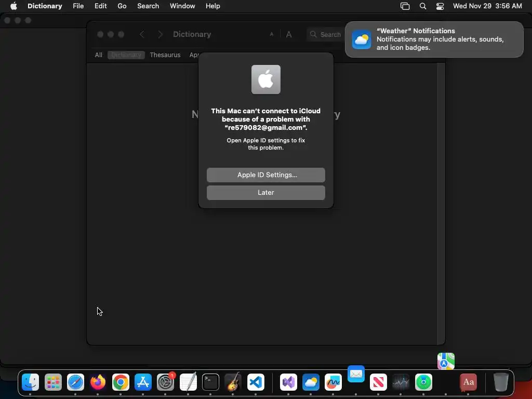The image size is (532, 399).
Task: Select the All source tab
Action: pyautogui.click(x=98, y=55)
